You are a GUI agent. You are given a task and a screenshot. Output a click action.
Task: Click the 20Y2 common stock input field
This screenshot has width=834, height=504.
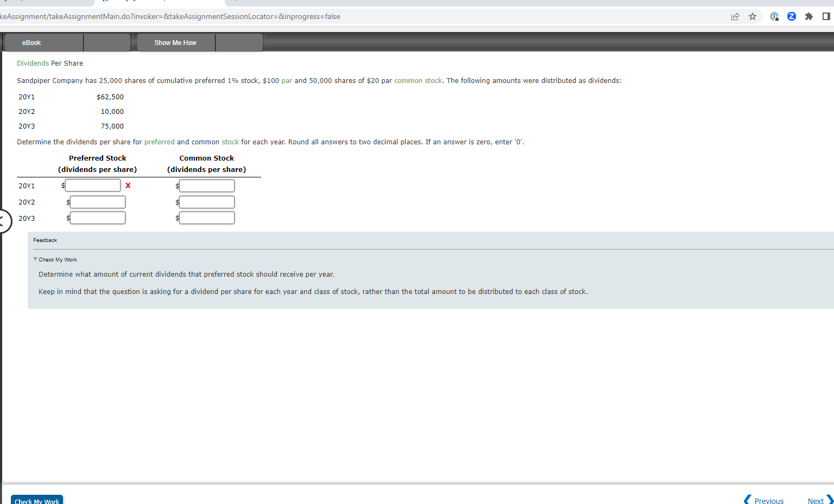click(x=207, y=202)
